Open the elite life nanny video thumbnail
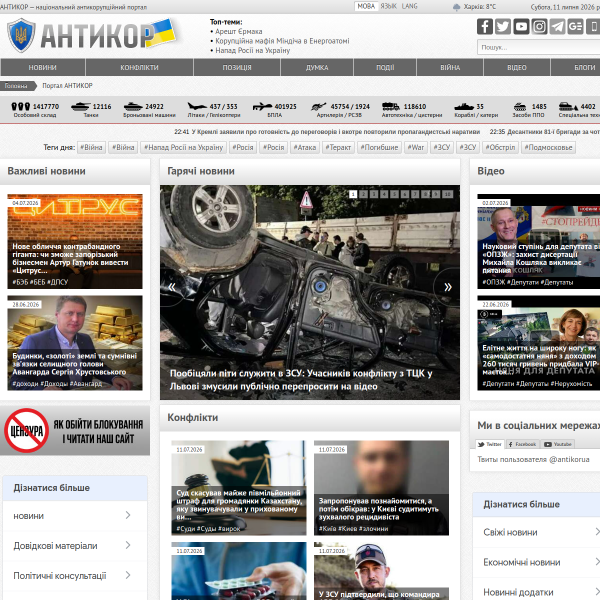600x600 pixels. pyautogui.click(x=538, y=343)
